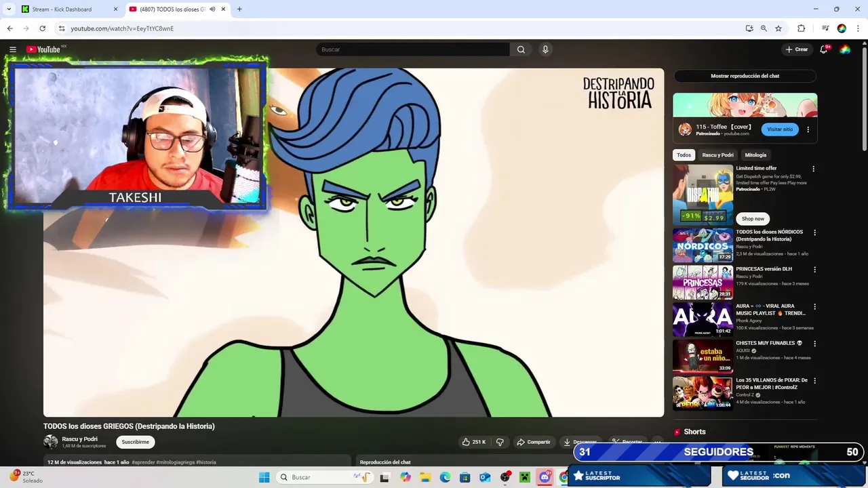Open options for 115 - Toffee ad
The image size is (868, 488).
click(x=808, y=129)
